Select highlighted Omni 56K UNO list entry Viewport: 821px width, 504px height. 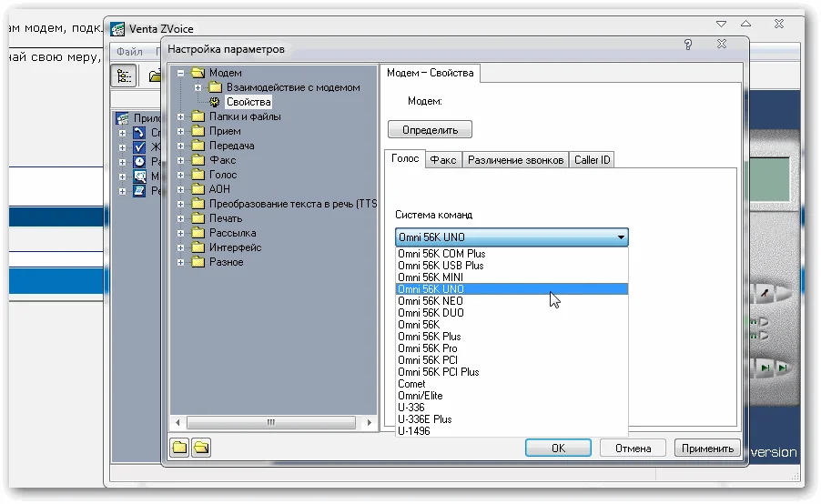click(512, 289)
